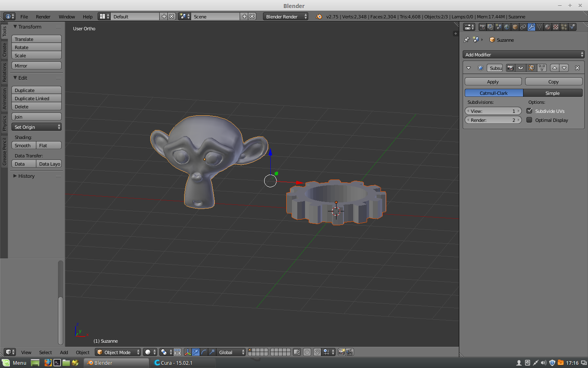Select the scale manipulator icon

coord(212,352)
